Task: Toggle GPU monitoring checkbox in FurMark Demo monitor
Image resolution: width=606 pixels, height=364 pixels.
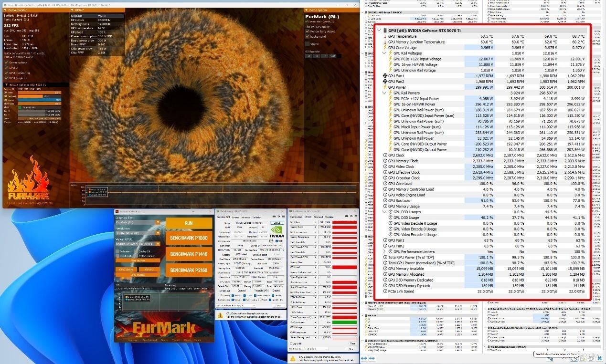Action: click(x=6, y=73)
